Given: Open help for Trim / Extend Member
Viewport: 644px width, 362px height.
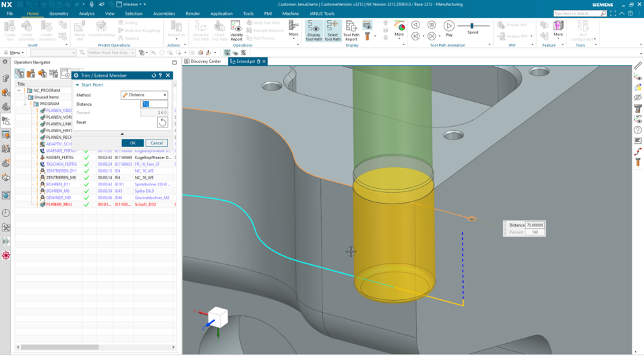Looking at the screenshot, I should coord(160,76).
